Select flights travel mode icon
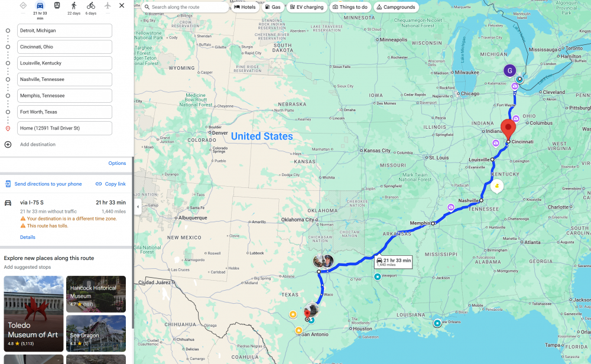Screen dimensions: 591x364 tap(108, 6)
